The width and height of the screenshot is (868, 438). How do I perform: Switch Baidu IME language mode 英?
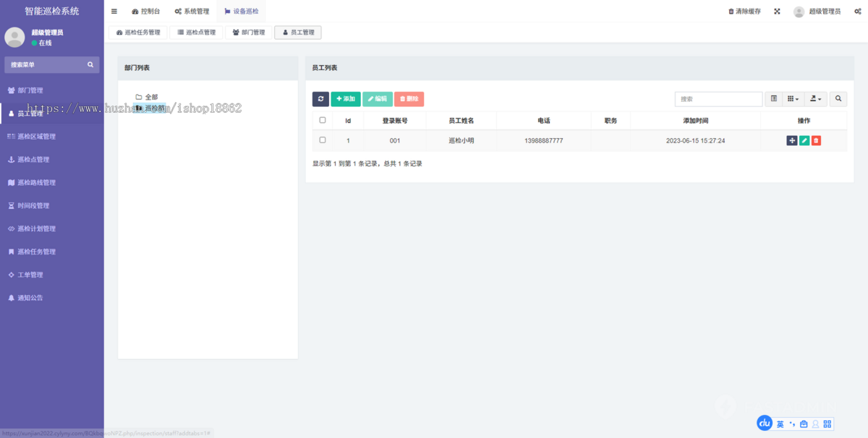(780, 424)
